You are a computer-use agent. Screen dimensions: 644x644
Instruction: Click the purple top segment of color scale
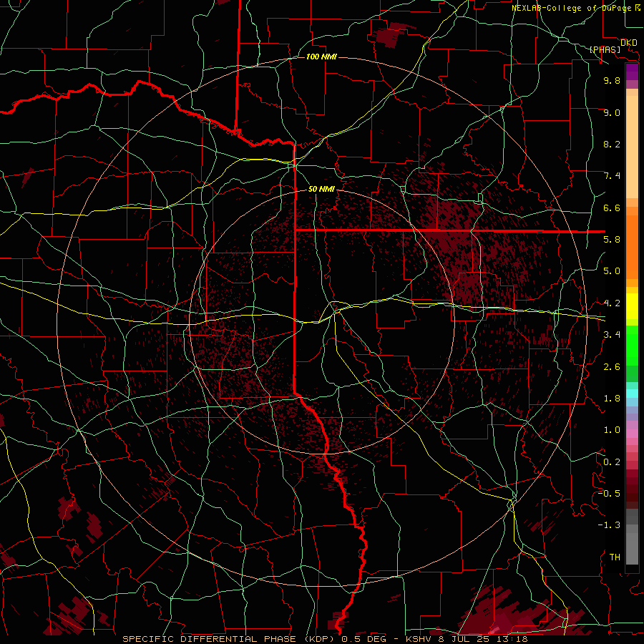click(x=632, y=72)
